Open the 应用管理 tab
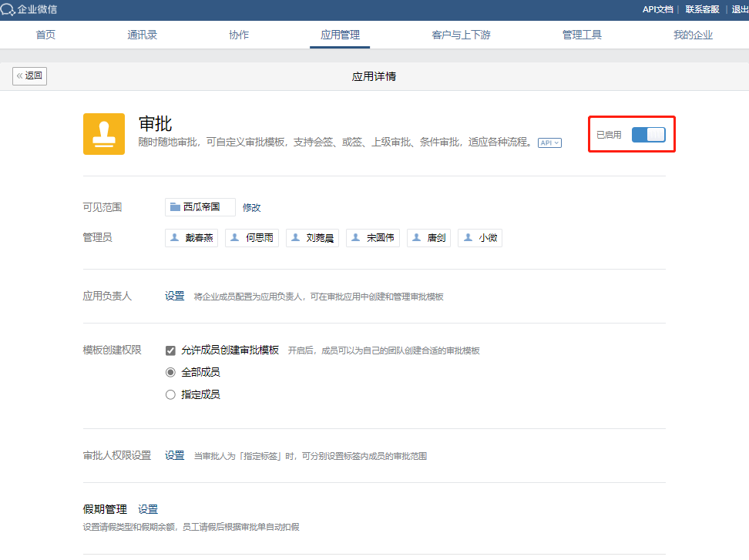The width and height of the screenshot is (749, 560). point(340,35)
